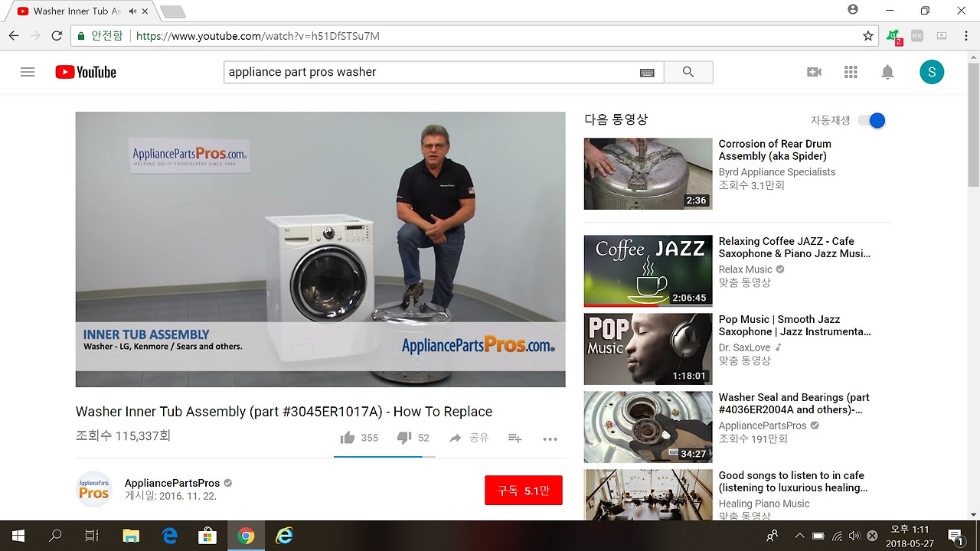Bookmark this page with the star
The image size is (980, 551).
(x=868, y=36)
